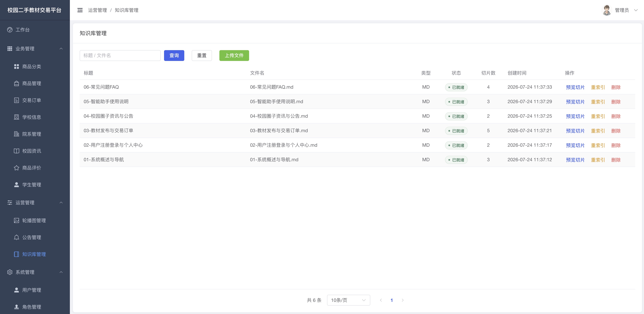
Task: Click platform title 校园二手教材交易平台
Action: (34, 10)
